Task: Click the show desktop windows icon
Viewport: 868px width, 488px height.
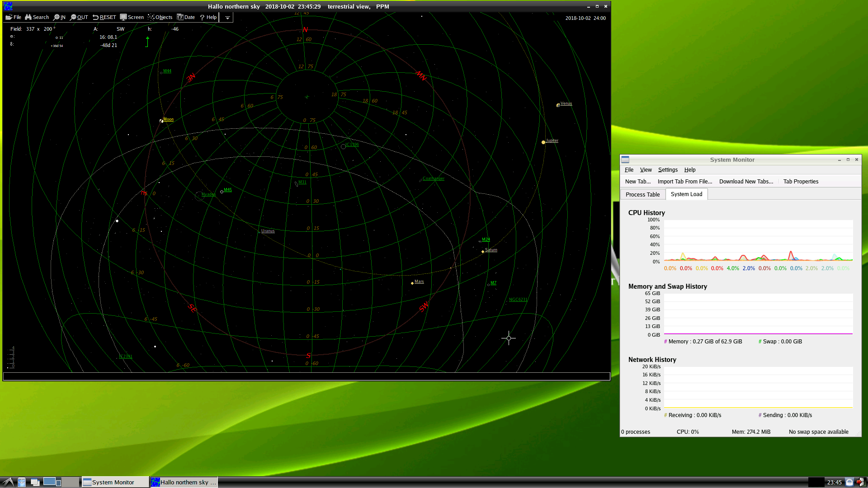Action: (x=35, y=482)
